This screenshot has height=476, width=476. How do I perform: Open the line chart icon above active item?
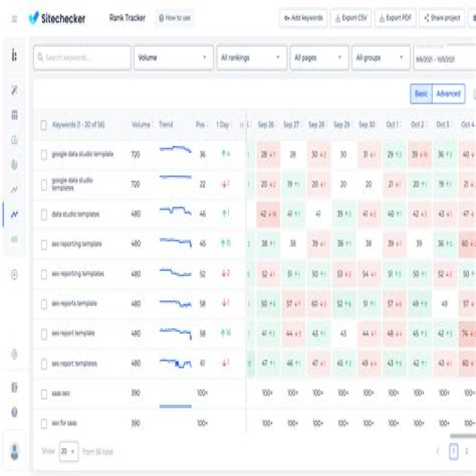[x=14, y=190]
